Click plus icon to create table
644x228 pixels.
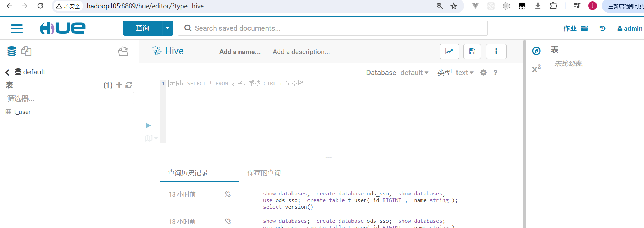pos(119,85)
